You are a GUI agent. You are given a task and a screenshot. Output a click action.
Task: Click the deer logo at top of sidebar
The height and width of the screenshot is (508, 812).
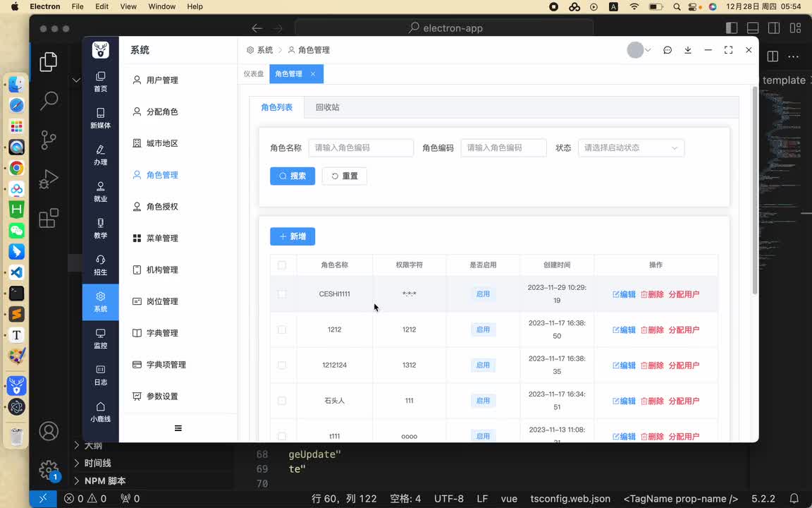click(101, 50)
